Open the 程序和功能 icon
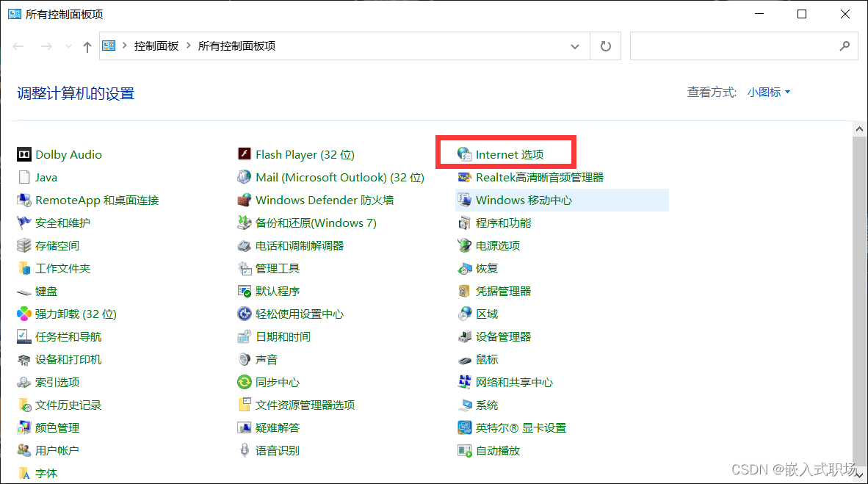 click(x=464, y=223)
